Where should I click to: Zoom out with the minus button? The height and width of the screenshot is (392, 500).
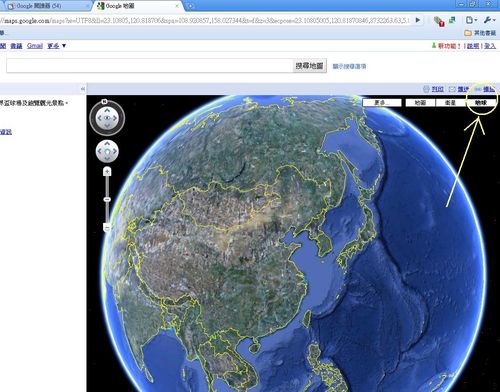point(107,228)
